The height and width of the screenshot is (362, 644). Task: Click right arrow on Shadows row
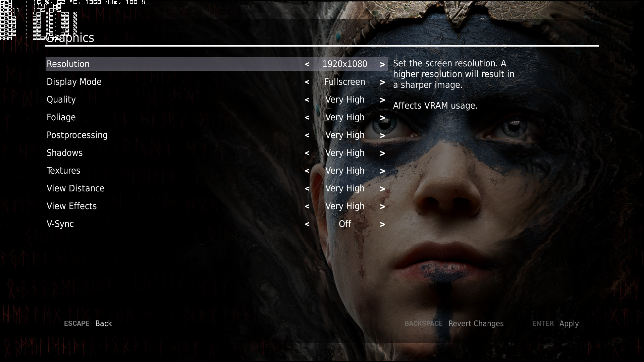pos(382,153)
